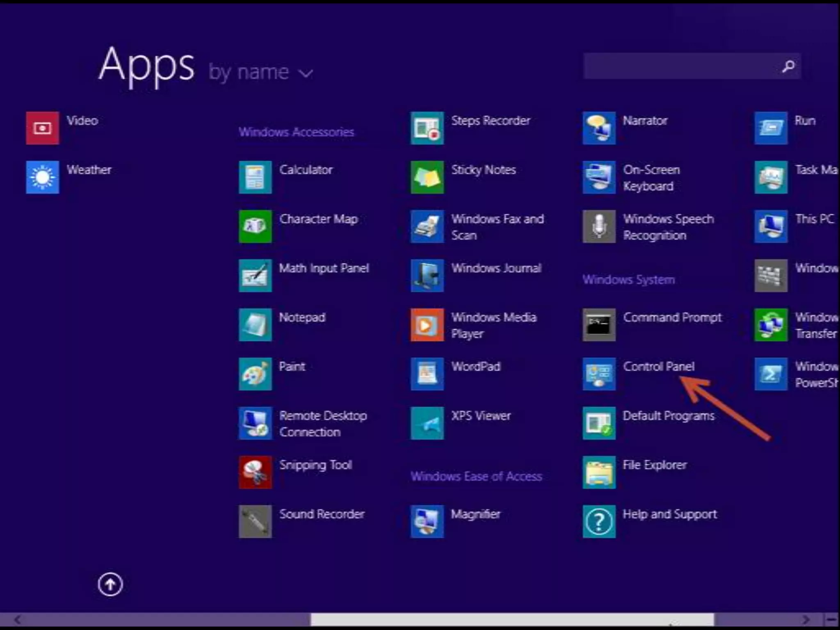840x630 pixels.
Task: Click the up arrow to return to Start
Action: tap(110, 584)
